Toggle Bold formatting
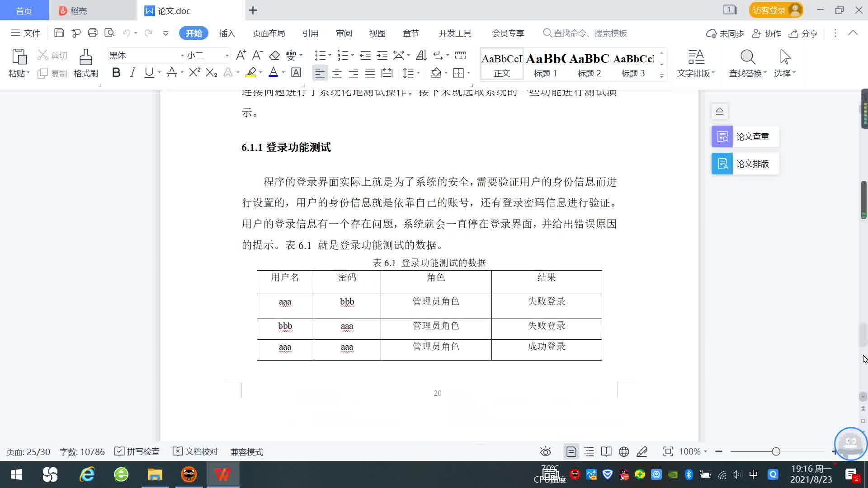Image resolution: width=868 pixels, height=488 pixels. coord(116,72)
